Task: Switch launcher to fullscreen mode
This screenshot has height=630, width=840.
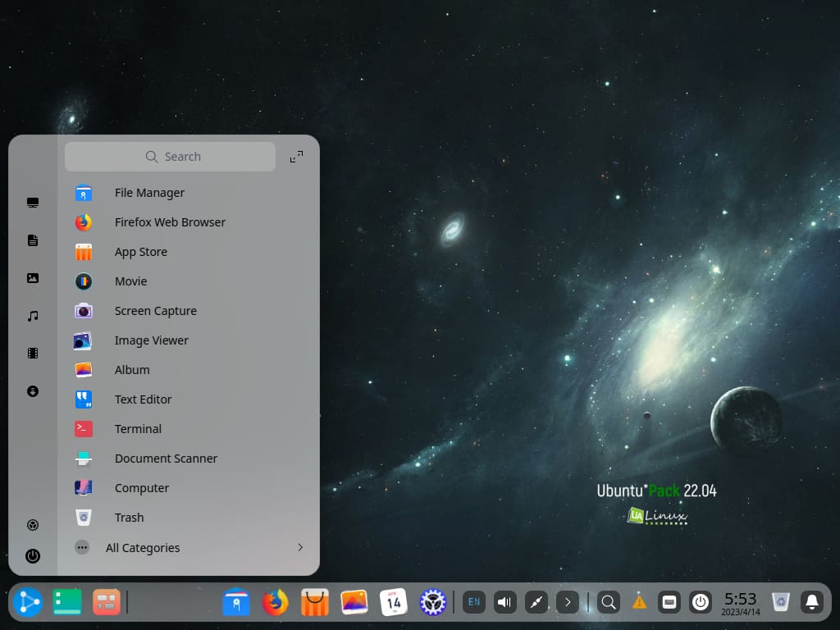Action: click(x=296, y=157)
